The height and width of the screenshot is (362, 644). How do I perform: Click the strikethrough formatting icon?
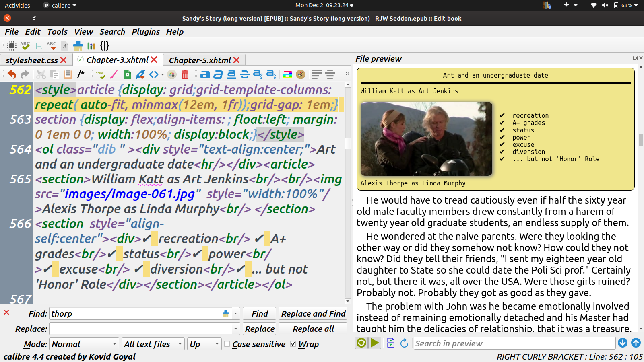point(245,74)
